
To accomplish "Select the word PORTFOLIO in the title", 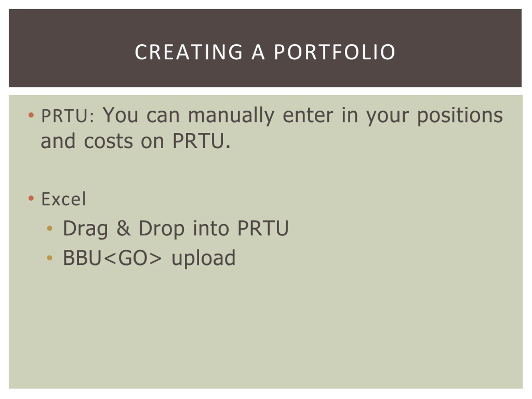I will point(335,52).
